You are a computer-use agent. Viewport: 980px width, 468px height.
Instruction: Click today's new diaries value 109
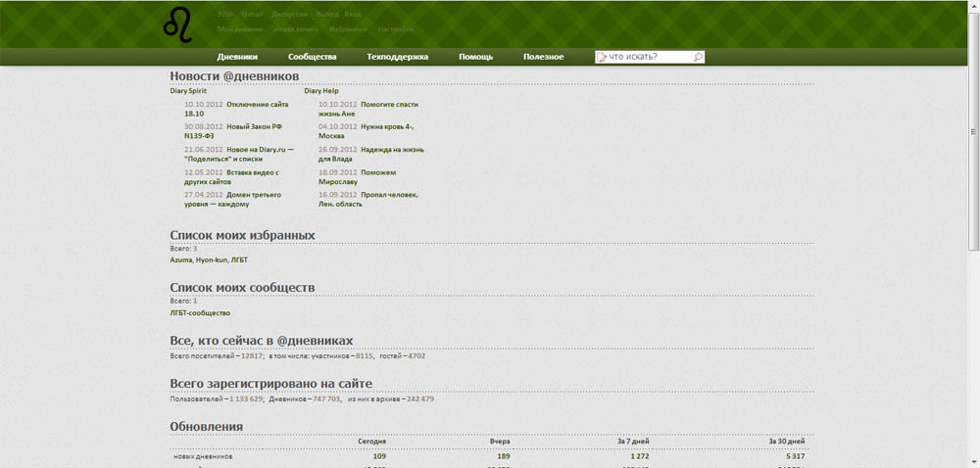(379, 457)
